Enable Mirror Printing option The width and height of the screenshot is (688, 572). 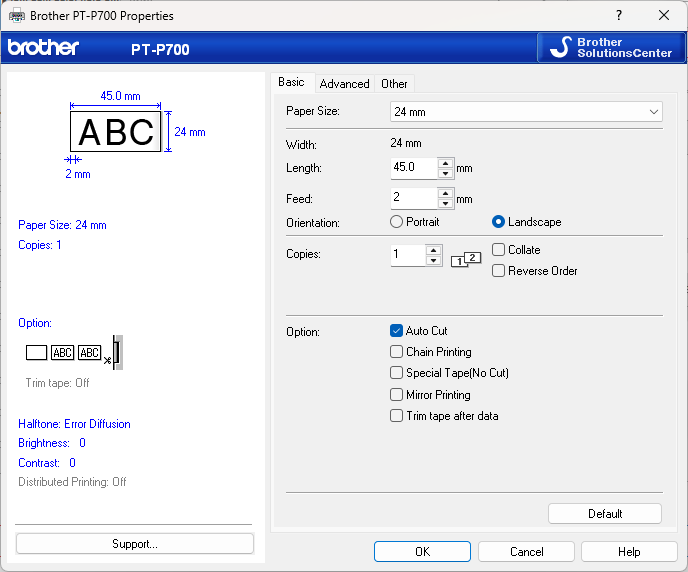[430, 395]
